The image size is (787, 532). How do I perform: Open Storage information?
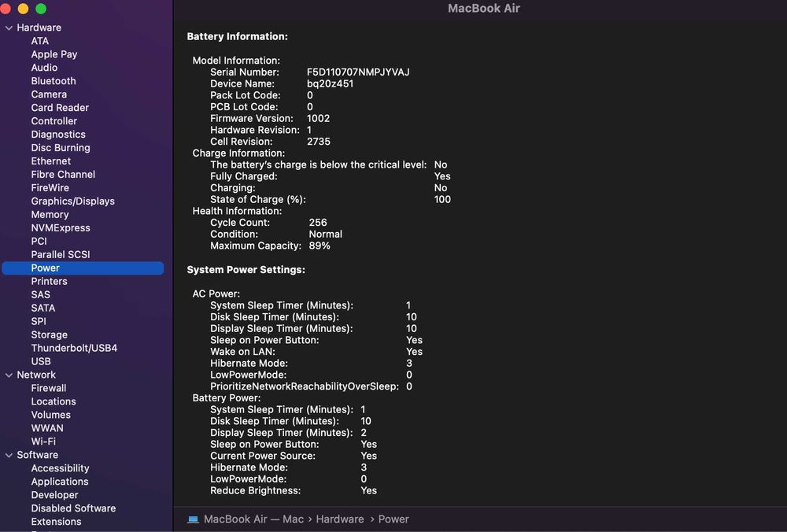click(x=49, y=334)
